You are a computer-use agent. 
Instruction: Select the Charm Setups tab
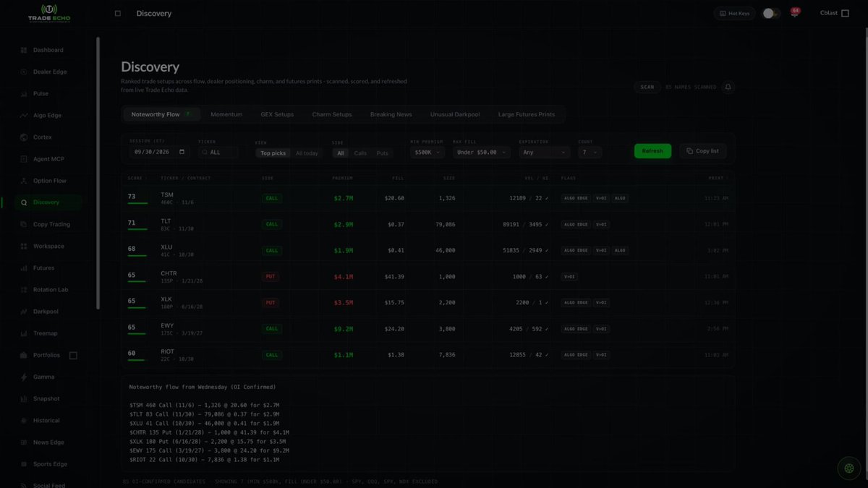click(332, 114)
